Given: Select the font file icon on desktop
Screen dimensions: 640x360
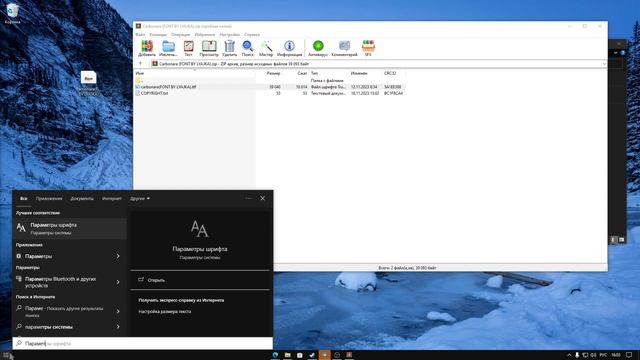Looking at the screenshot, I should [88, 84].
